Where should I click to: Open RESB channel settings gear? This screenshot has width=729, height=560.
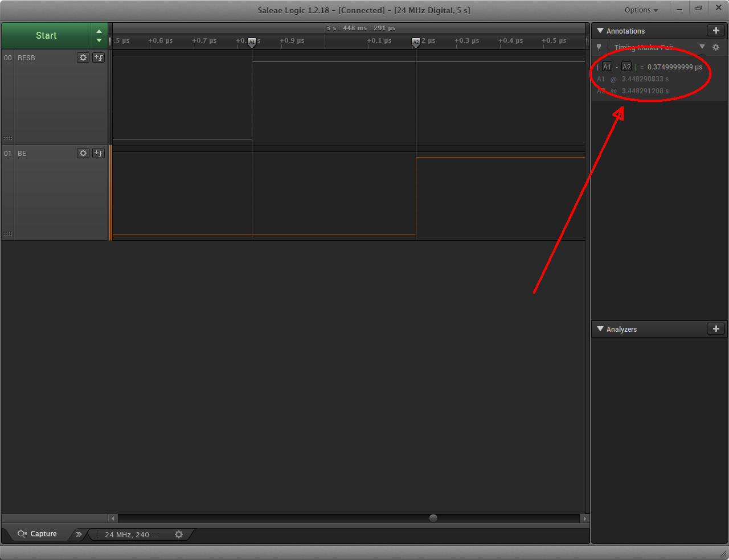83,57
